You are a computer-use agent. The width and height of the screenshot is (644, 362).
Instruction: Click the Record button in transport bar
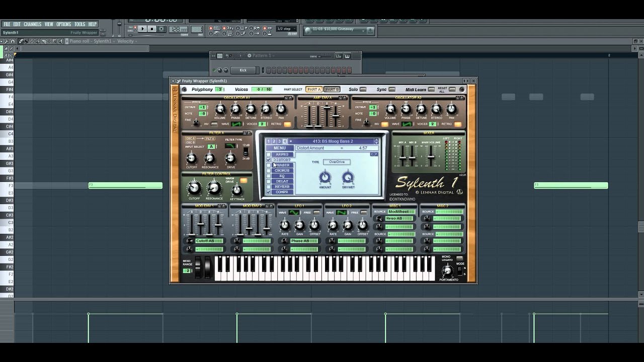click(x=162, y=29)
